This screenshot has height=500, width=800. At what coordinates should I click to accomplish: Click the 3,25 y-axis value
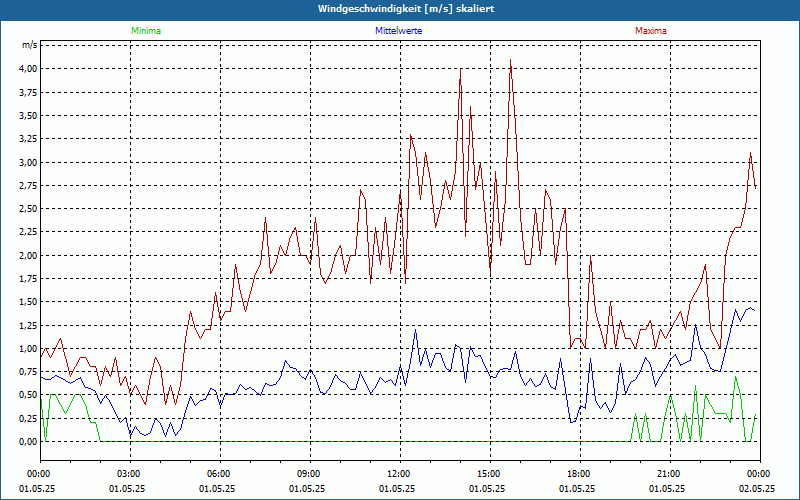point(28,139)
